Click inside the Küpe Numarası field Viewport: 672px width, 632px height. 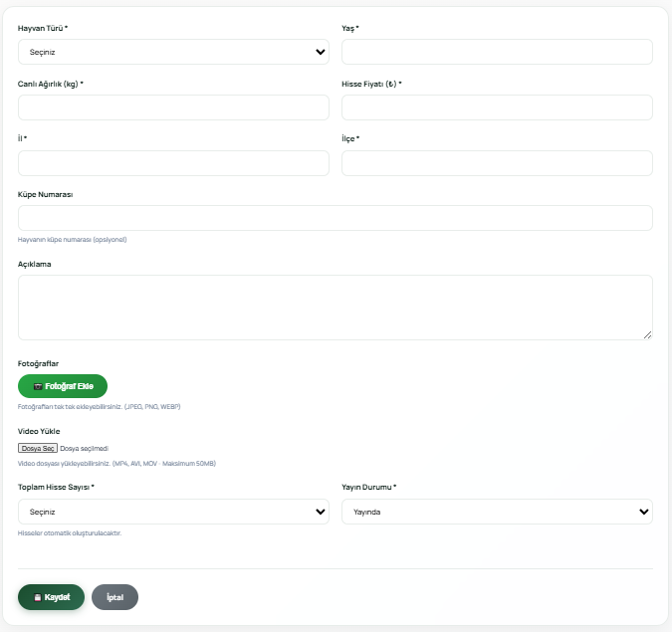[x=335, y=218]
